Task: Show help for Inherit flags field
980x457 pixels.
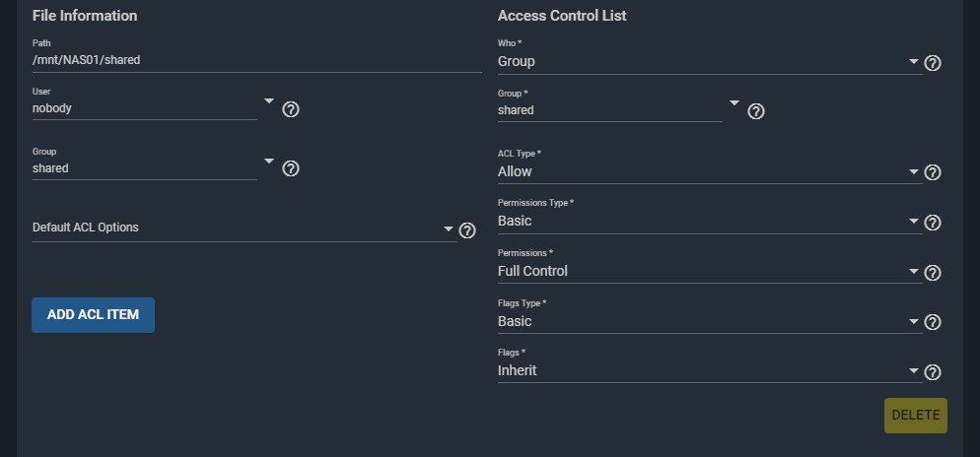Action: tap(933, 372)
